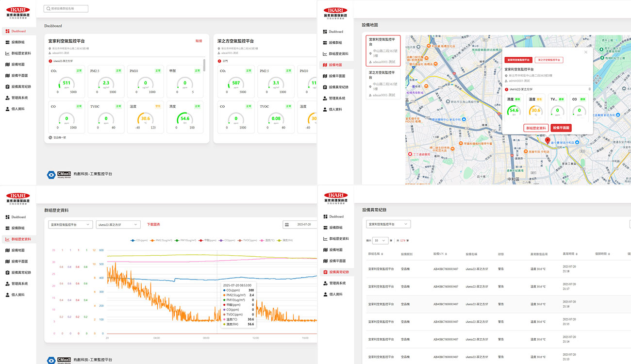Viewport: 631px width, 364px height.
Task: Click the scrollbar inside the map popup
Action: [590, 89]
